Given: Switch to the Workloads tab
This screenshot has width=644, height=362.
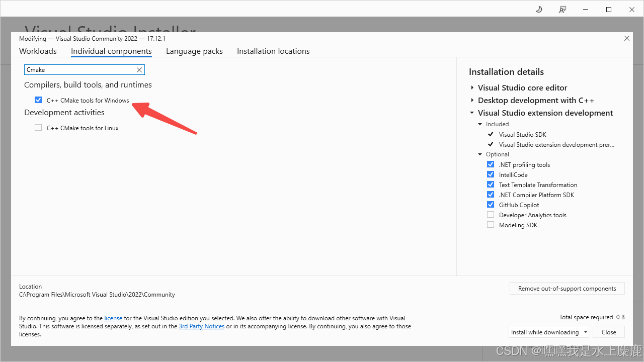Looking at the screenshot, I should [x=38, y=51].
